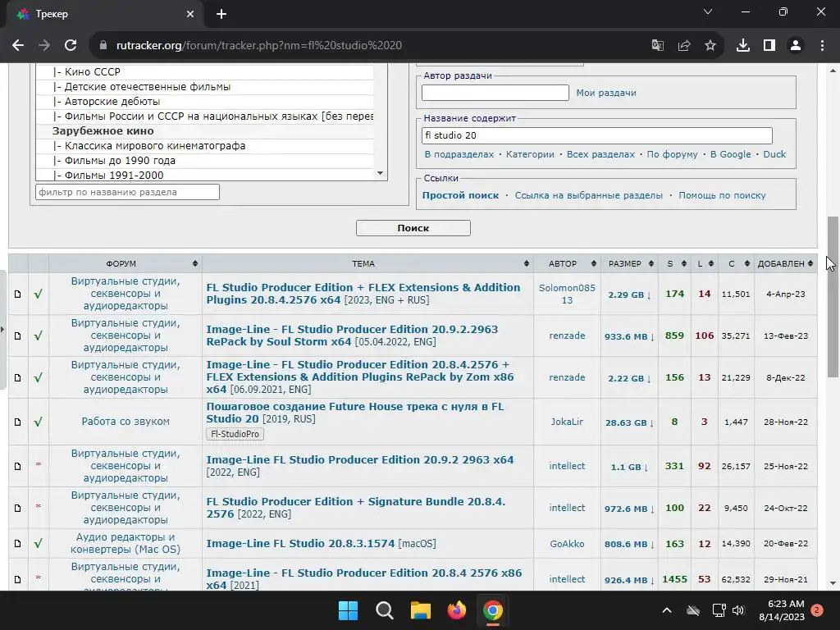Open the tab search chevron in title bar
This screenshot has width=840, height=630.
708,11
